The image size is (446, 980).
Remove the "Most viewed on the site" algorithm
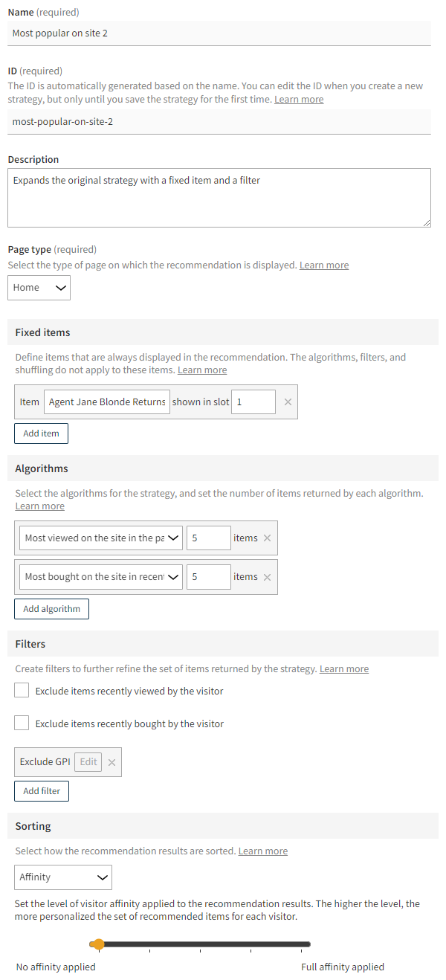[267, 538]
